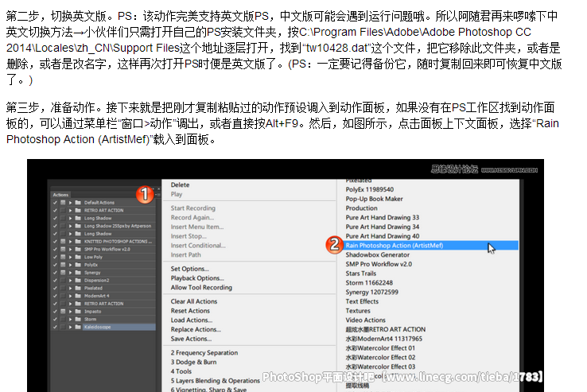Toggle dialog icon on Synergy row
587x392 pixels.
pyautogui.click(x=63, y=273)
